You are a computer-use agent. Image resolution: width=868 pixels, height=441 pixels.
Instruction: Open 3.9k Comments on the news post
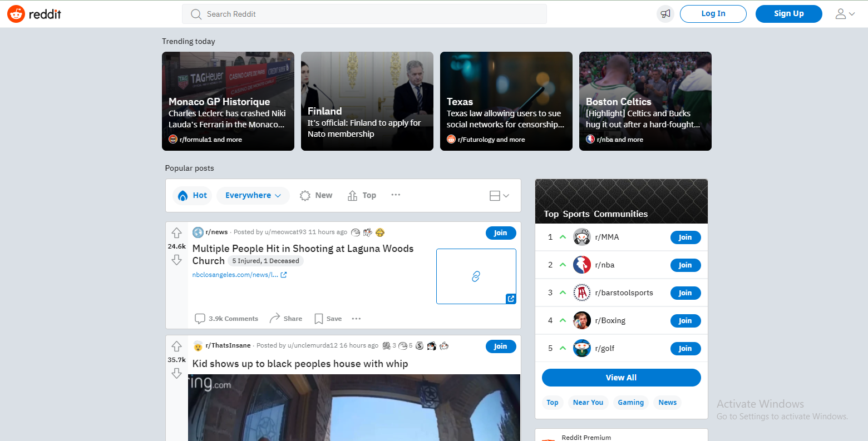pyautogui.click(x=226, y=319)
